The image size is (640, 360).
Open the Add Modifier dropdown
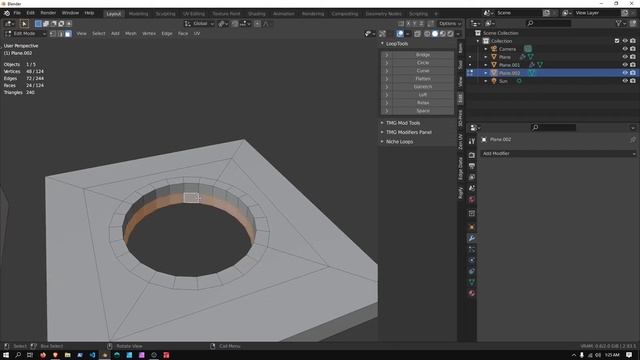click(x=558, y=153)
